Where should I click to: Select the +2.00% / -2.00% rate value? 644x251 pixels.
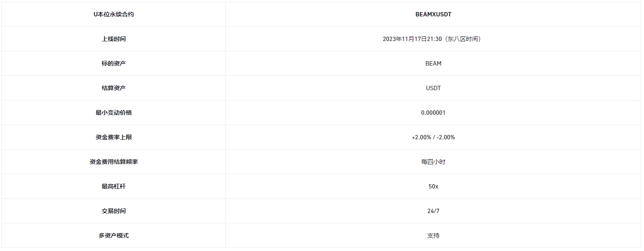(x=433, y=137)
